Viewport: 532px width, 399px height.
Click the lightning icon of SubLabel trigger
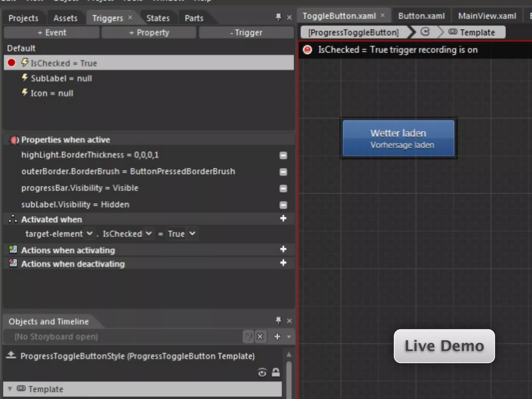pos(25,77)
